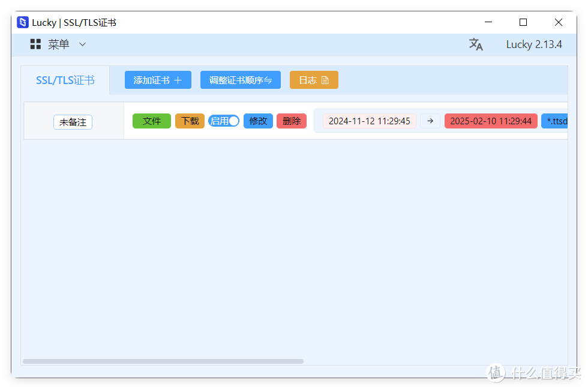Close the Lucky window
This screenshot has height=389, width=588.
tap(559, 22)
